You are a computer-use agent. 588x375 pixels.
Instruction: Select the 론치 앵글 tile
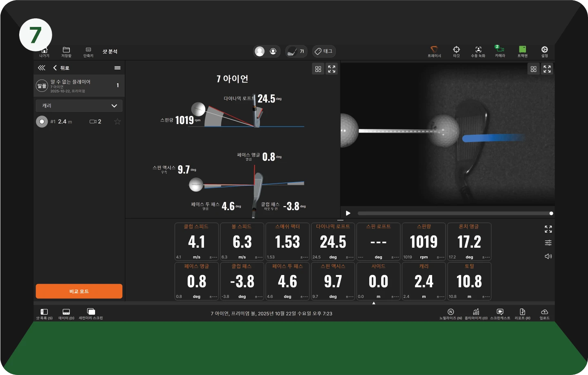(x=469, y=242)
